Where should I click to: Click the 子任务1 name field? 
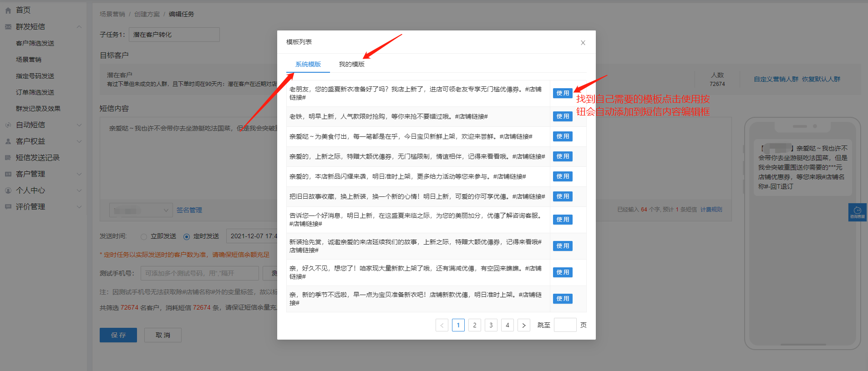[174, 35]
